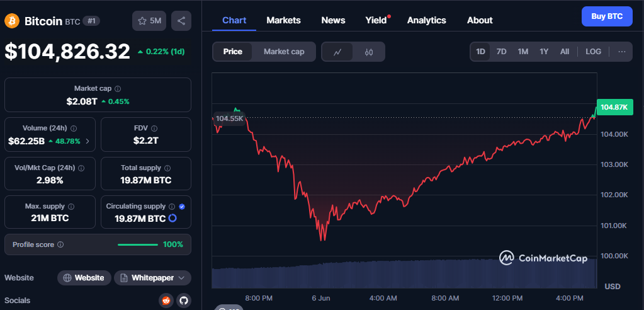Image resolution: width=644 pixels, height=310 pixels.
Task: Open the Reddit social link
Action: [x=166, y=301]
